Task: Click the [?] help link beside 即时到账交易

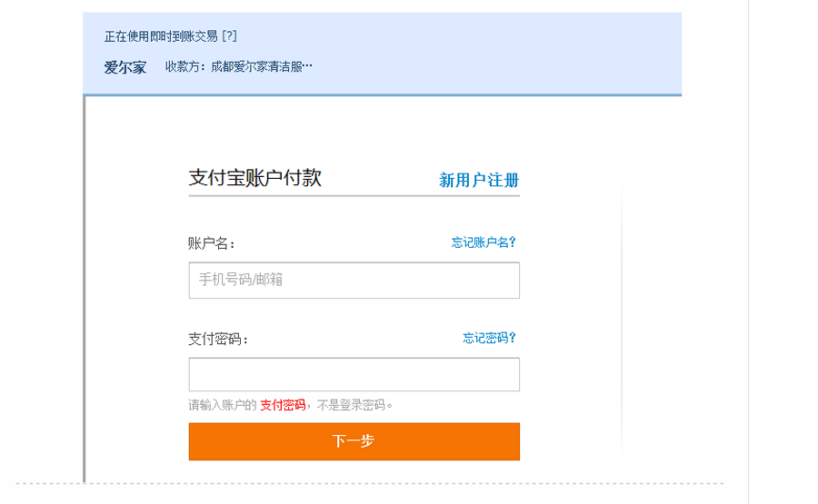Action: (x=229, y=36)
